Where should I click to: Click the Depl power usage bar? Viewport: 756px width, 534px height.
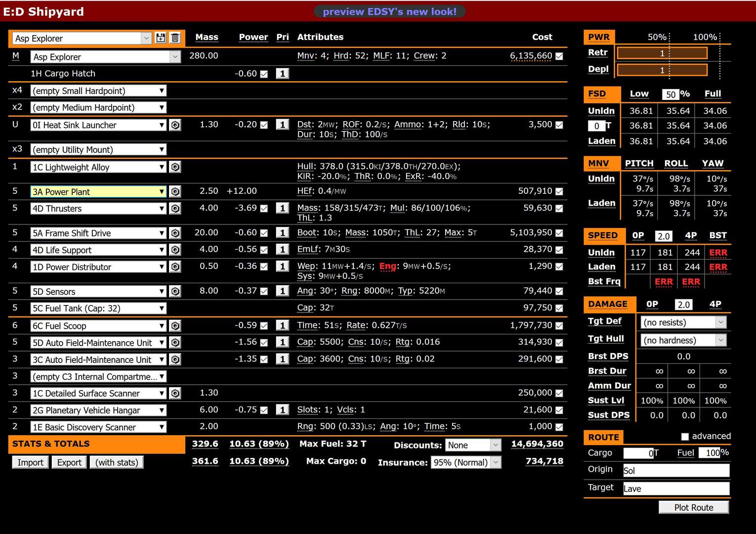662,70
